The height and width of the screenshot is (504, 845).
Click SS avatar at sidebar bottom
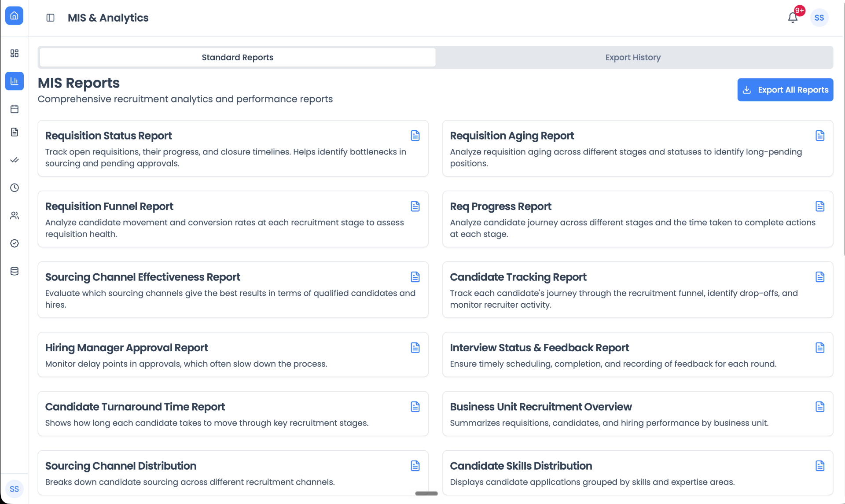pyautogui.click(x=14, y=489)
